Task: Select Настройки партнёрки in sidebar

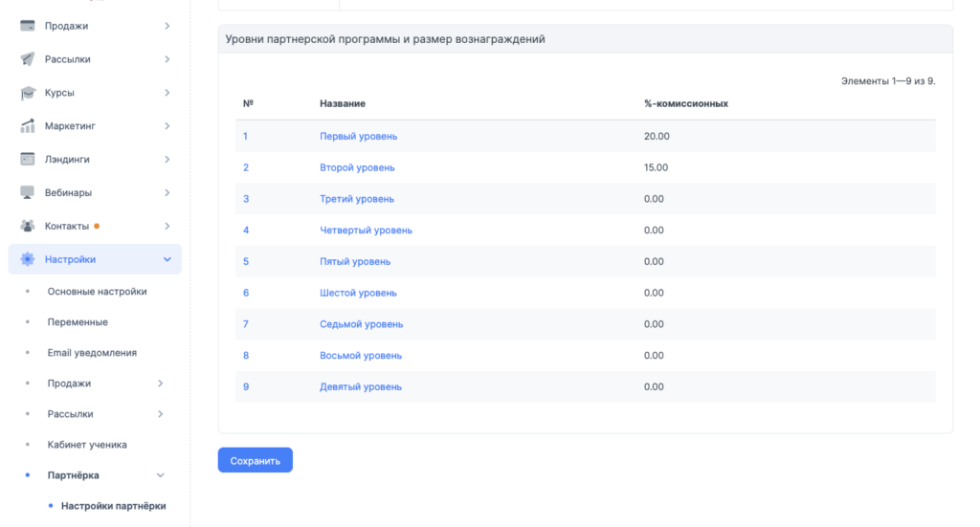Action: (113, 506)
